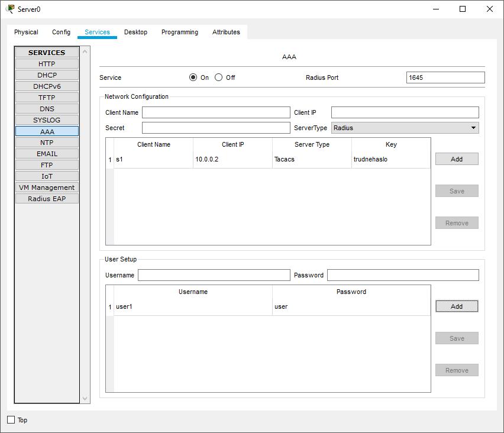Viewport: 504px width, 433px height.
Task: Select the DHCP service
Action: pyautogui.click(x=47, y=75)
